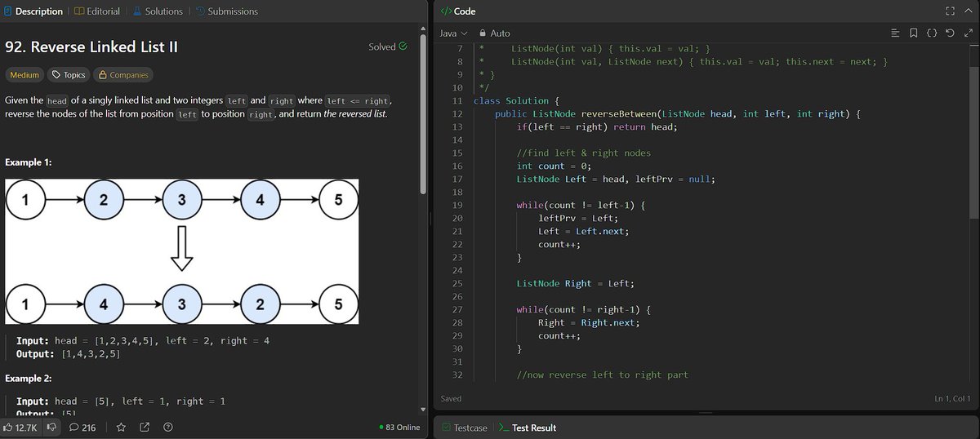Select the Code panel tab

459,11
